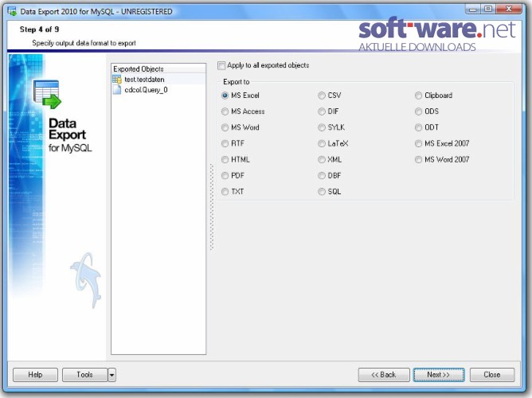Choose MS Access as export format

tap(225, 111)
